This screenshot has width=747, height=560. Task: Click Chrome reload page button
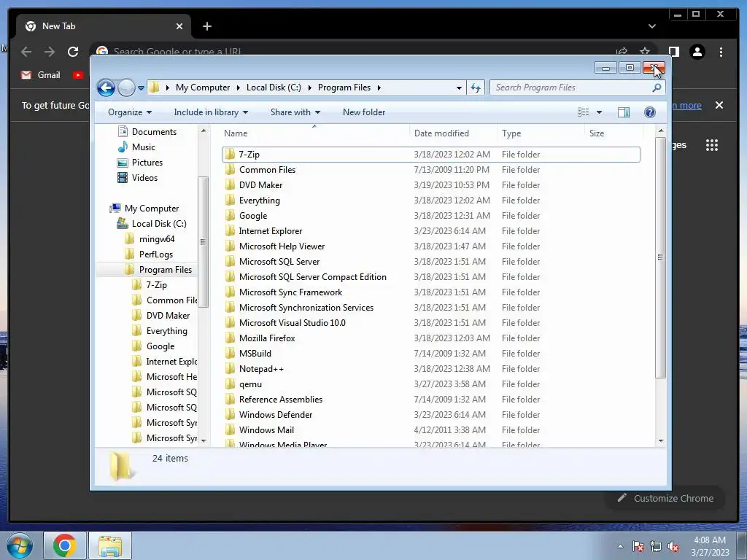click(73, 52)
